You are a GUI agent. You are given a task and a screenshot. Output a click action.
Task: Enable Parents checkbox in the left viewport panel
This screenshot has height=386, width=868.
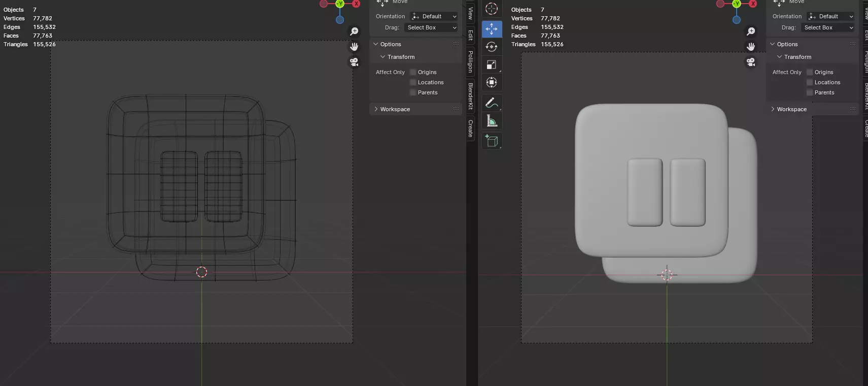(413, 92)
